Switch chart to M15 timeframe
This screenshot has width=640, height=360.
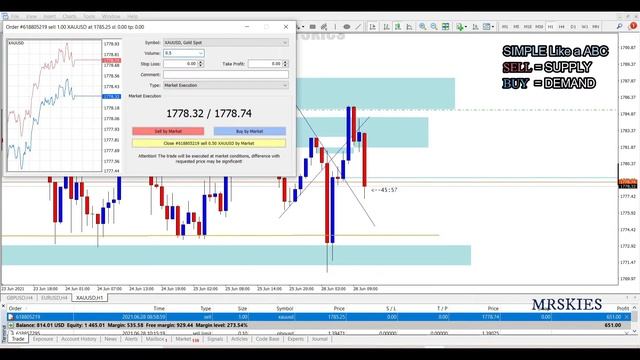[x=527, y=27]
